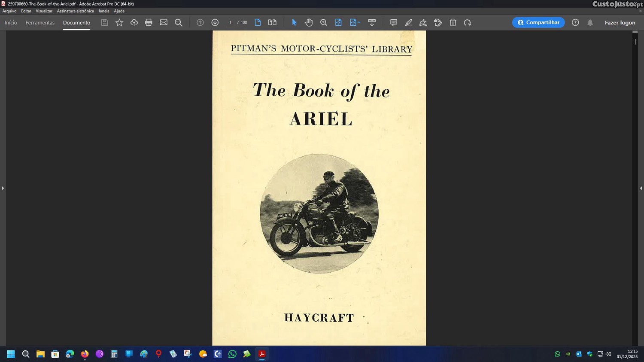Go to next page using the down arrow

[215, 22]
